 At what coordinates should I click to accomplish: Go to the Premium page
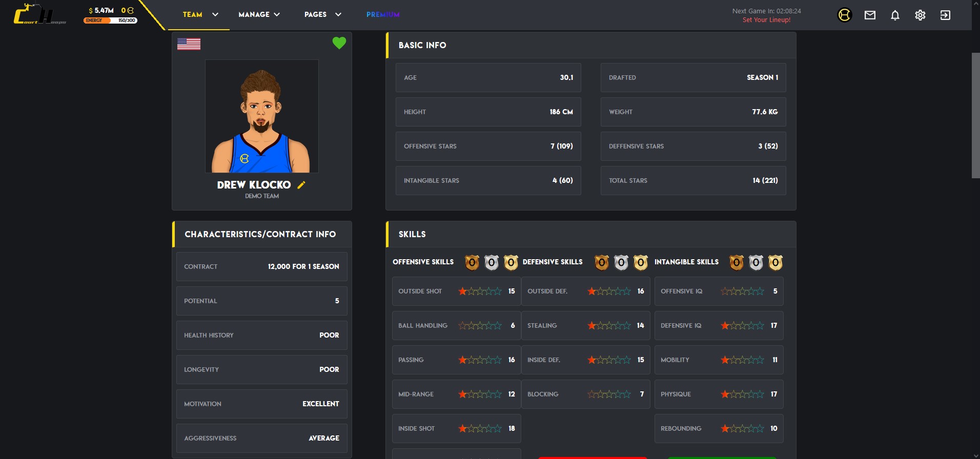pyautogui.click(x=383, y=14)
